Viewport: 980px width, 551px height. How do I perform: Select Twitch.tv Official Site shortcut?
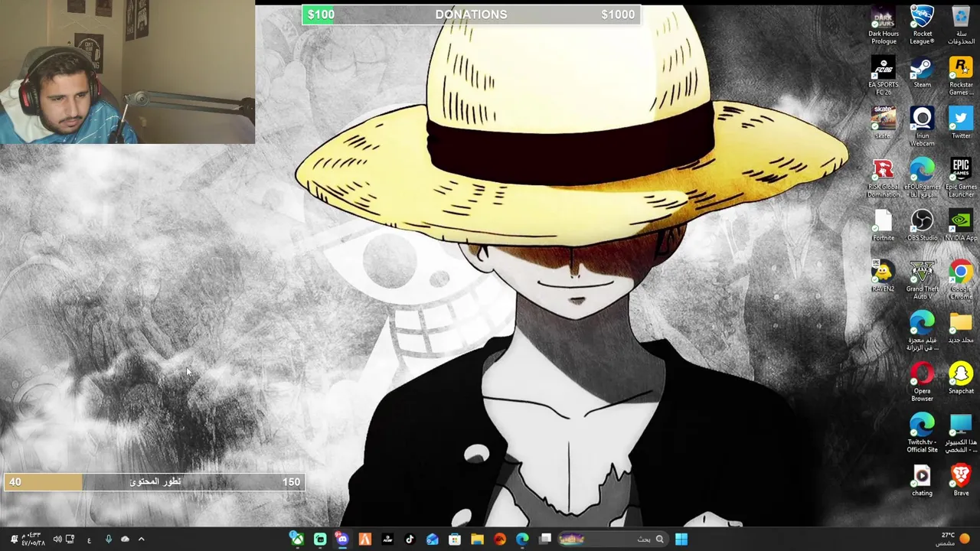(922, 433)
